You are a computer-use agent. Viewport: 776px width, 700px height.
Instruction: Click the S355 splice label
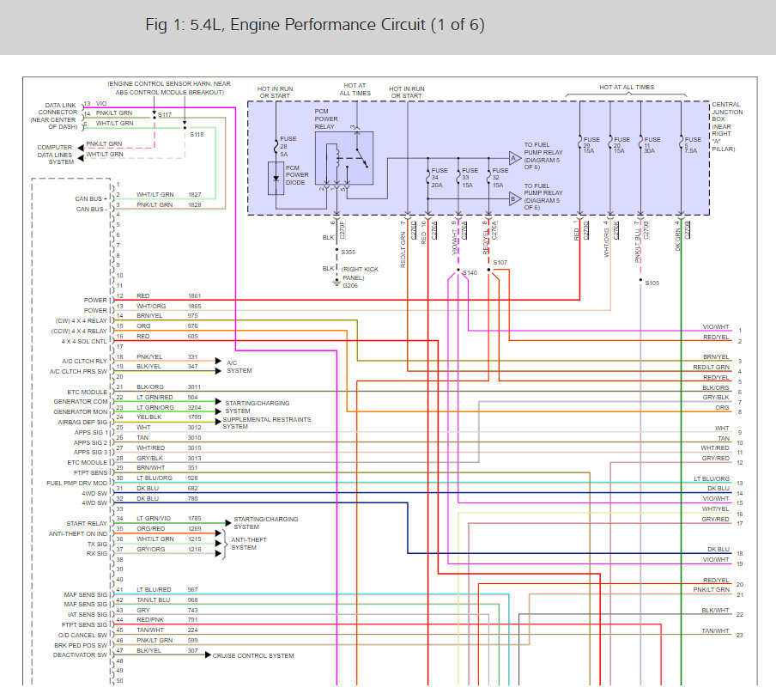click(x=348, y=252)
